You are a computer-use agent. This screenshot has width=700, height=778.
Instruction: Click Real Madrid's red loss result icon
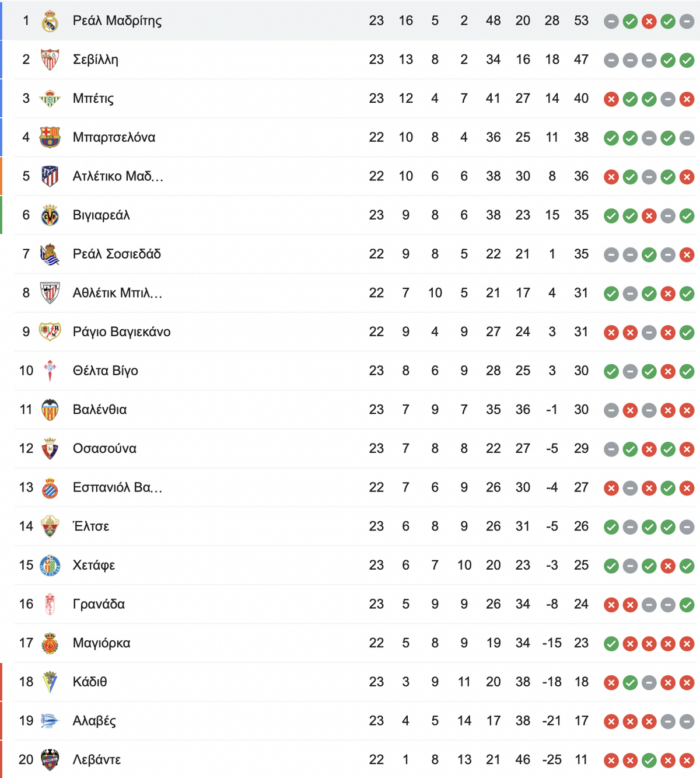click(x=649, y=22)
